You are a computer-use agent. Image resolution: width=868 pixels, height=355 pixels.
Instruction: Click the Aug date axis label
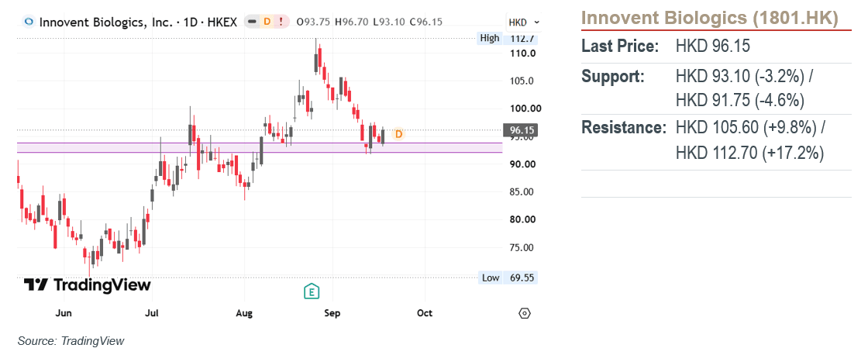pyautogui.click(x=244, y=313)
